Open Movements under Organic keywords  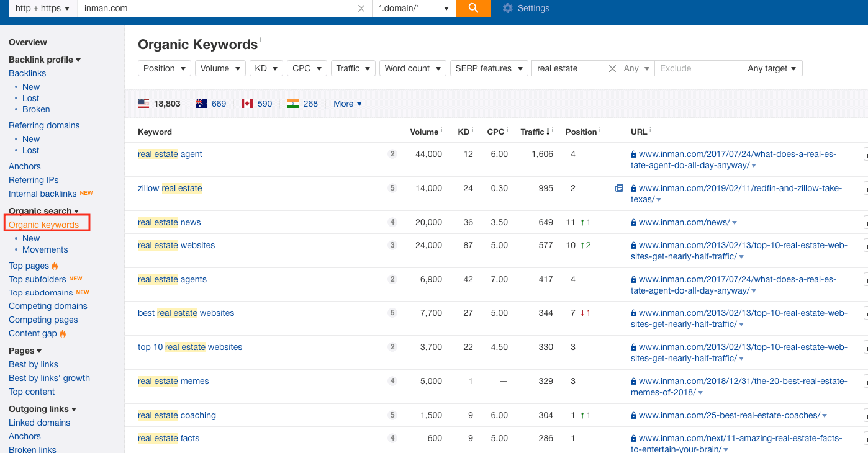pyautogui.click(x=45, y=249)
